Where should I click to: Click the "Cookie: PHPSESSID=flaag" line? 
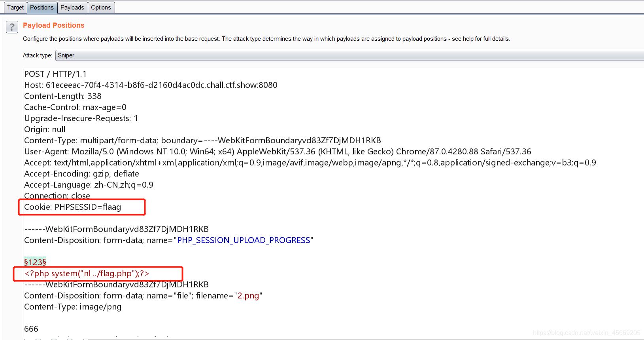[73, 207]
